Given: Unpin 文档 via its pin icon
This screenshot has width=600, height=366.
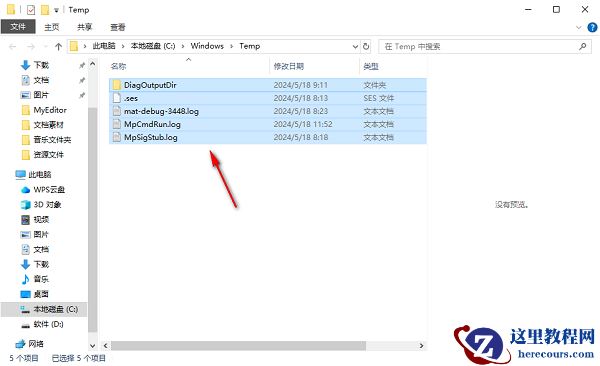Looking at the screenshot, I should [x=82, y=80].
